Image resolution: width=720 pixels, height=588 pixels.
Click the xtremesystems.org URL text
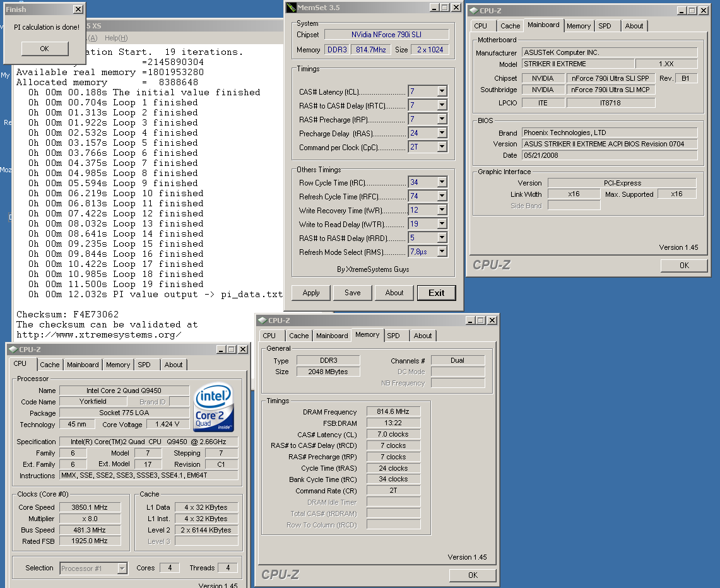(98, 334)
